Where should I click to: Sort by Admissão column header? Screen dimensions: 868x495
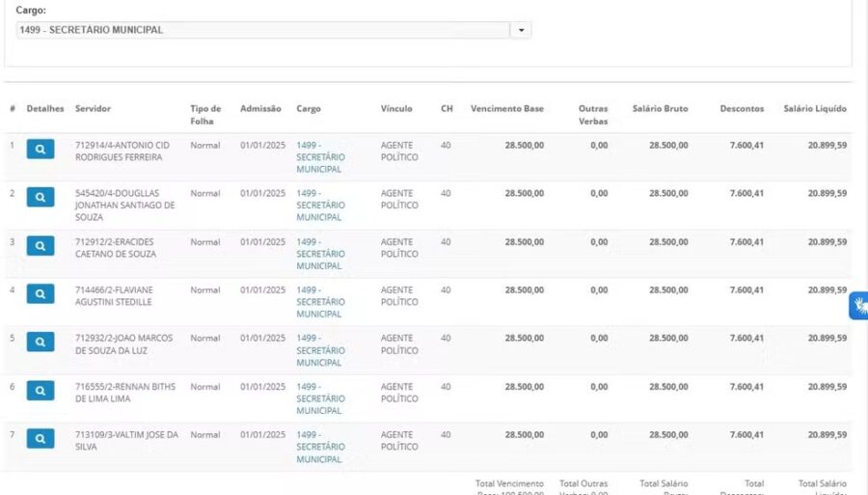[260, 109]
